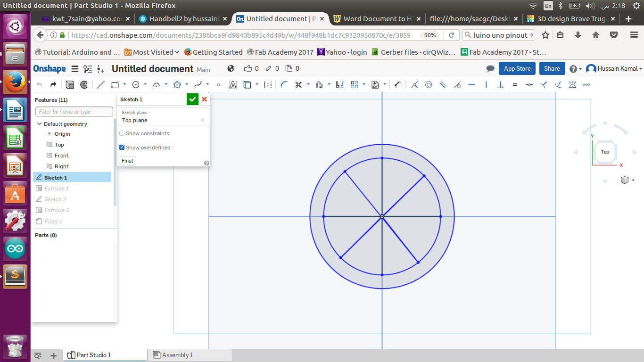Viewport: 644px width, 362px height.
Task: Select Extrude 1 in the feature list
Action: coord(57,189)
